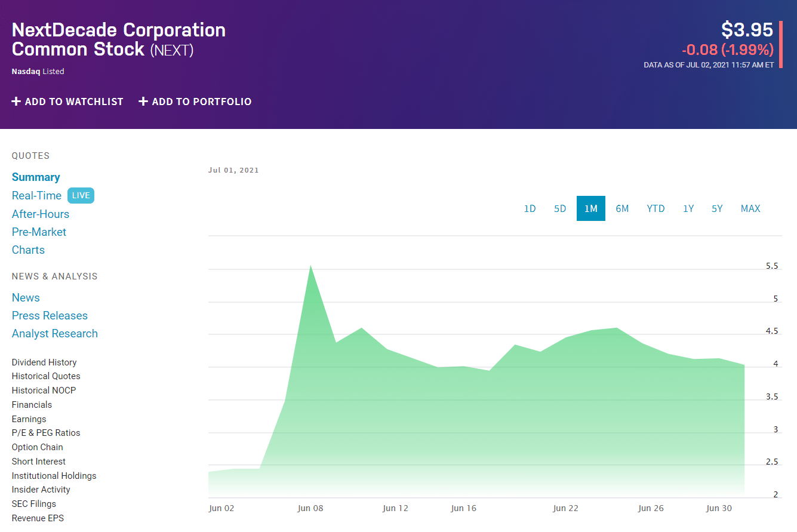Open the Real-Time quotes link
The image size is (797, 532).
coord(36,196)
